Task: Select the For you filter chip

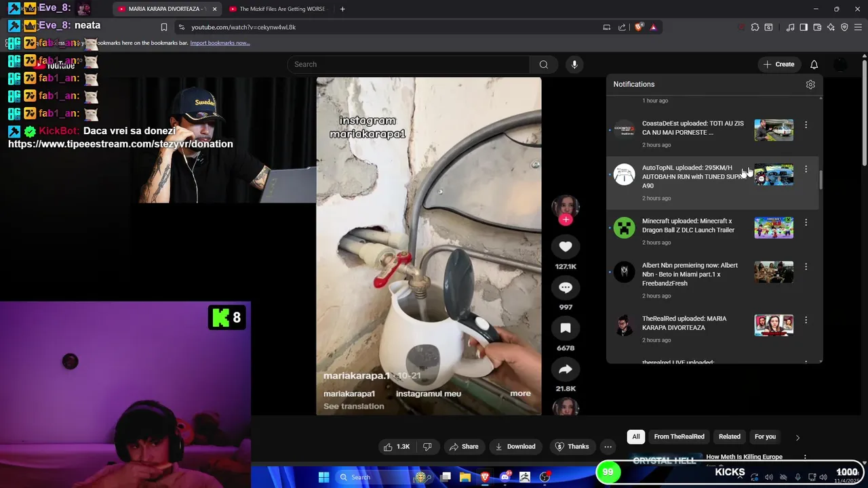Action: pyautogui.click(x=765, y=436)
